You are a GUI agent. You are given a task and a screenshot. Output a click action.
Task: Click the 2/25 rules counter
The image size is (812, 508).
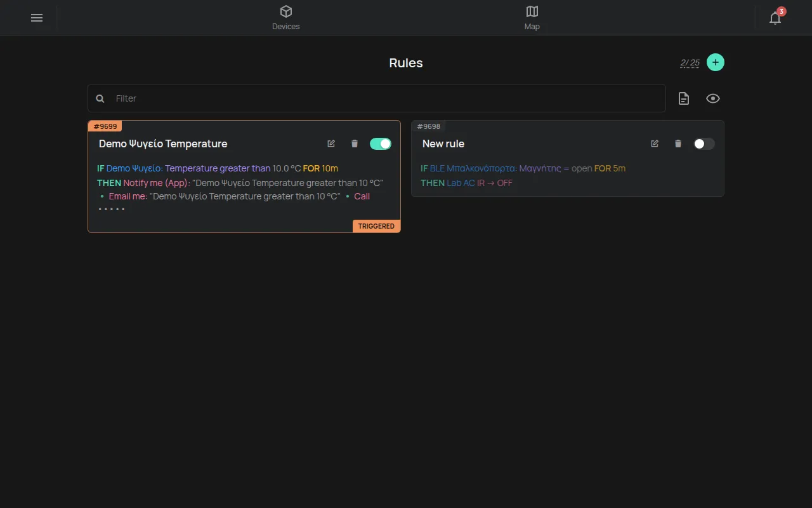coord(690,63)
